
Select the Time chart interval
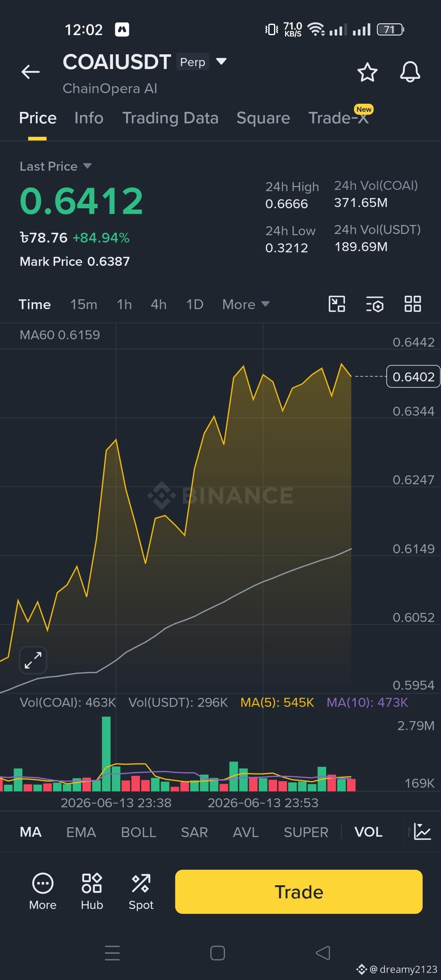[x=35, y=304]
